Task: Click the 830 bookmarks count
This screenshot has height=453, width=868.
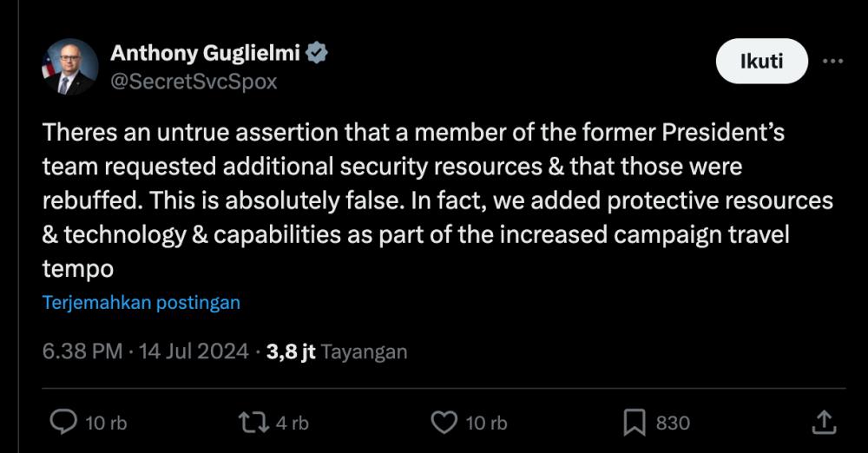Action: (674, 423)
